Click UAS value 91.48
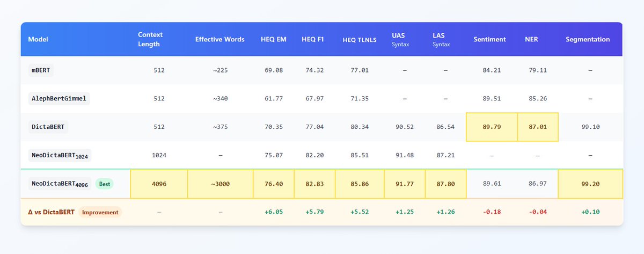Screen dimensions: 644x254 (x=405, y=156)
